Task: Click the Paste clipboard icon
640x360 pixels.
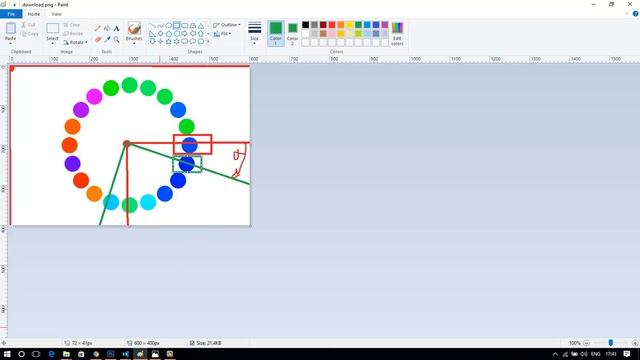Action: click(x=11, y=28)
